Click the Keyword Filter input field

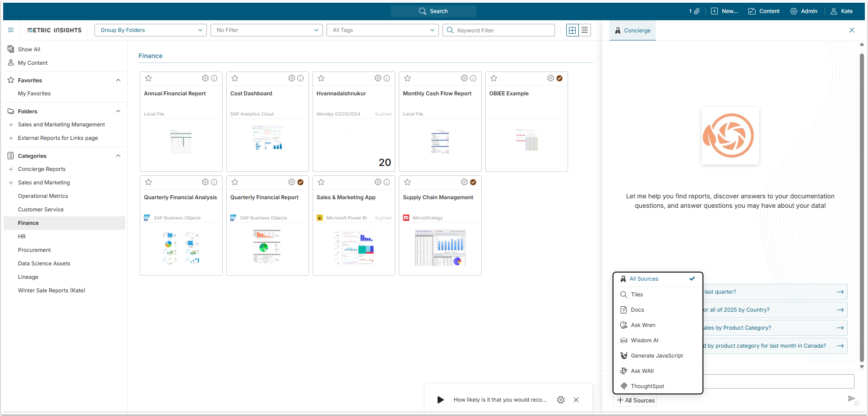tap(499, 30)
